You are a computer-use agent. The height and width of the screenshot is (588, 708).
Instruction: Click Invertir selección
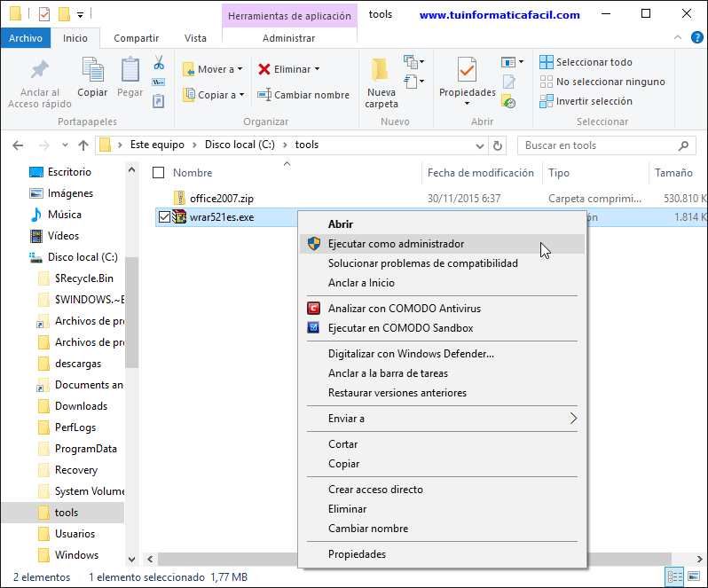pos(586,101)
